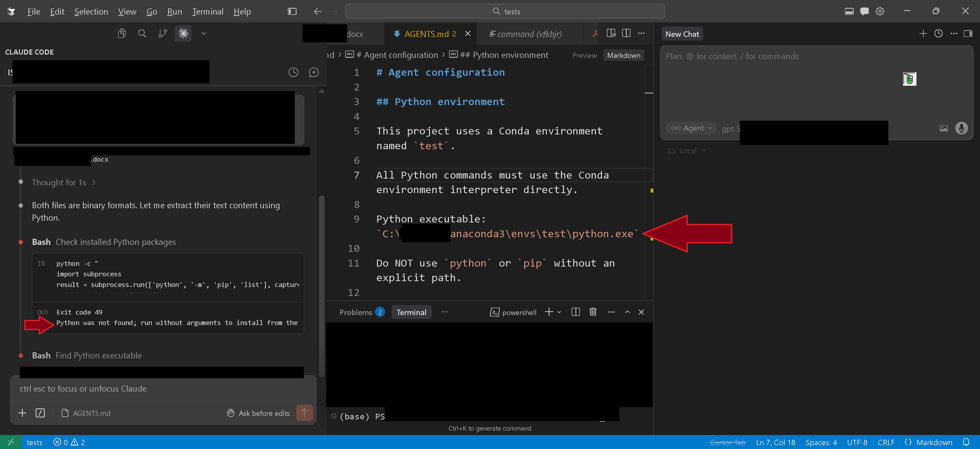Attach image with picture icon

944,128
